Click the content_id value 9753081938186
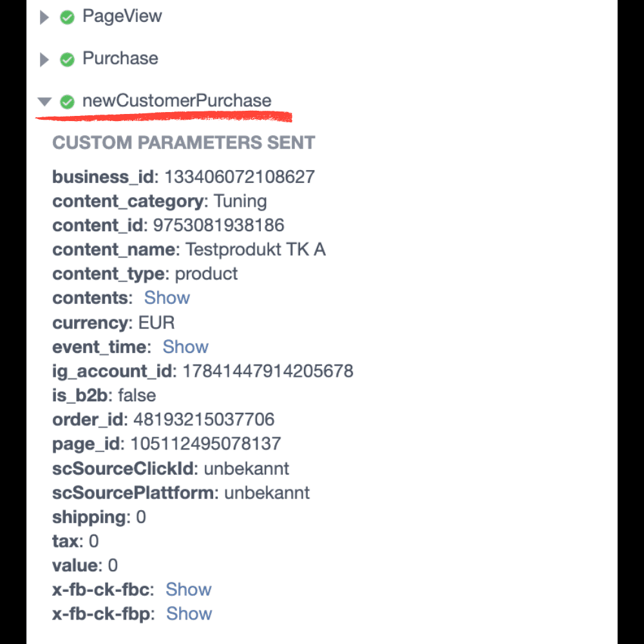The image size is (644, 644). tap(218, 225)
